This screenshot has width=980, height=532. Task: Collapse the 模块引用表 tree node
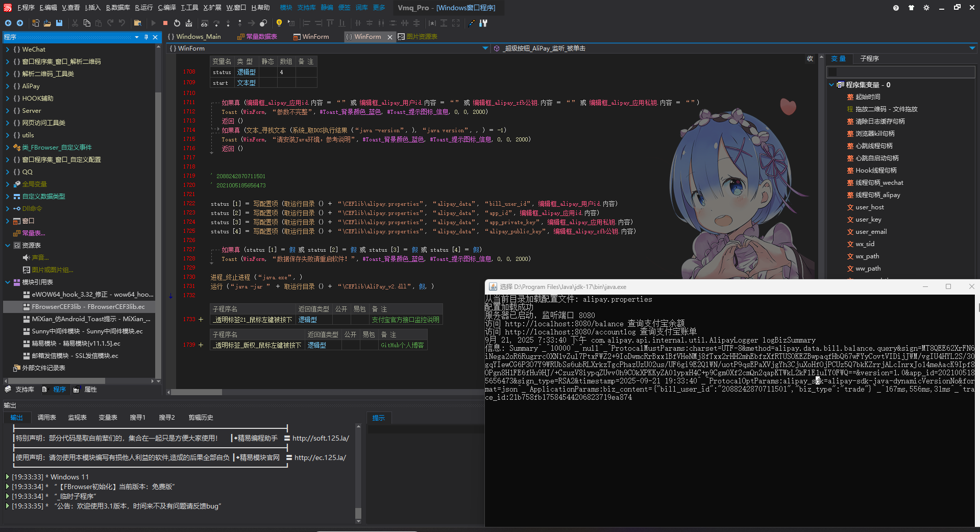pos(8,282)
